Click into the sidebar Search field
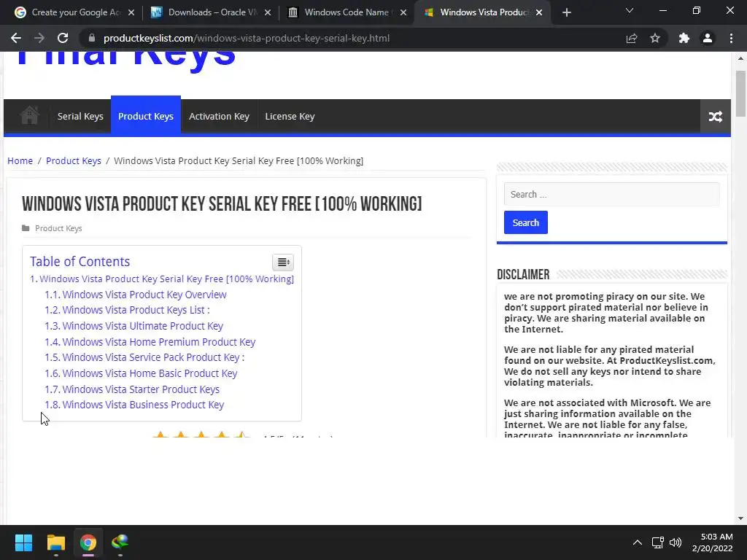Screen dimensions: 747x560 pos(612,194)
